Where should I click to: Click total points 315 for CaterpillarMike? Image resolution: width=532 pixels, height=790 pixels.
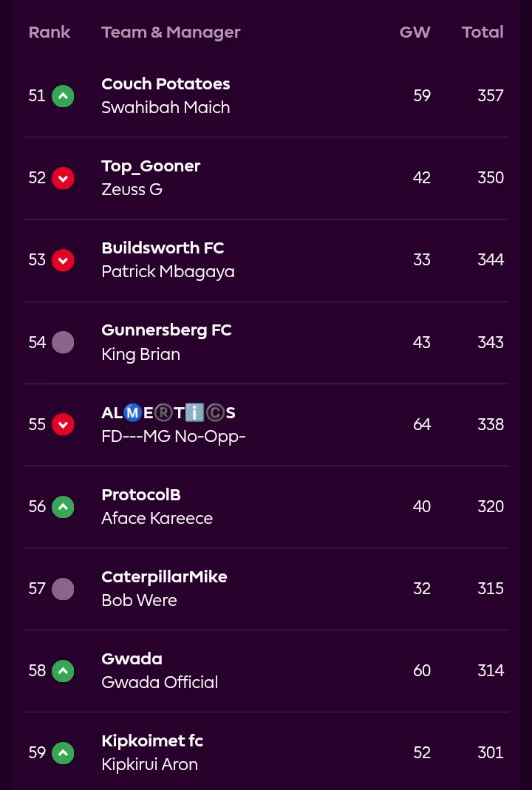point(491,588)
